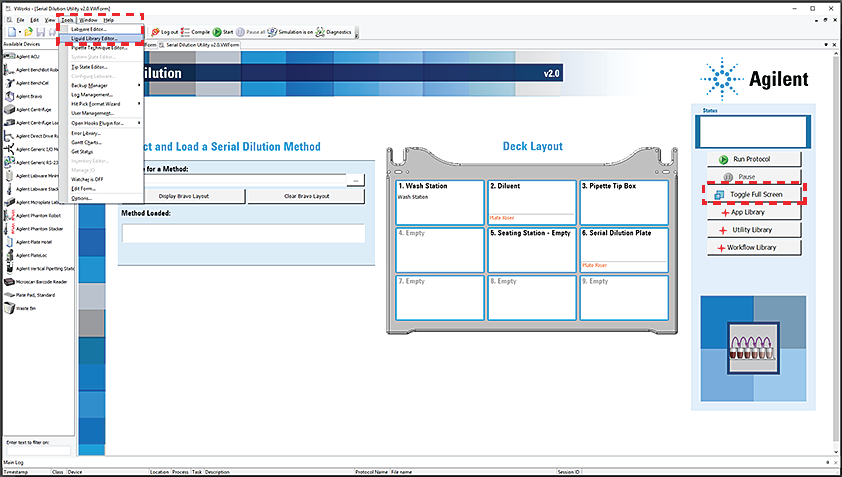
Task: Switch to Serial Dilution Utility v2.0.VWForm tab
Action: click(x=199, y=45)
